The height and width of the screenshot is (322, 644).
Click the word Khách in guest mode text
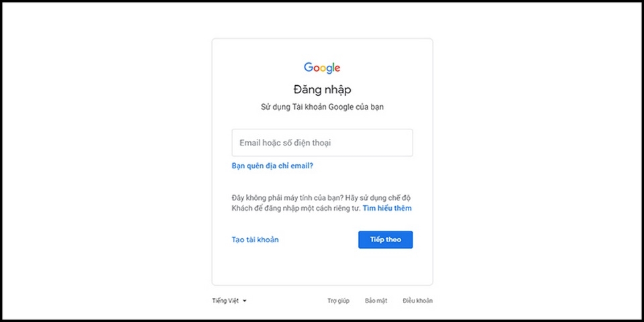click(241, 208)
